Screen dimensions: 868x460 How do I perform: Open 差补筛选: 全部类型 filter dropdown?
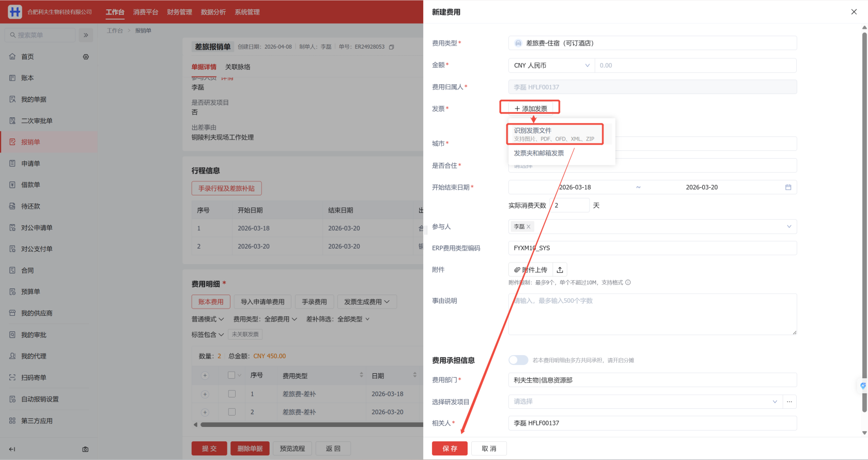click(338, 319)
